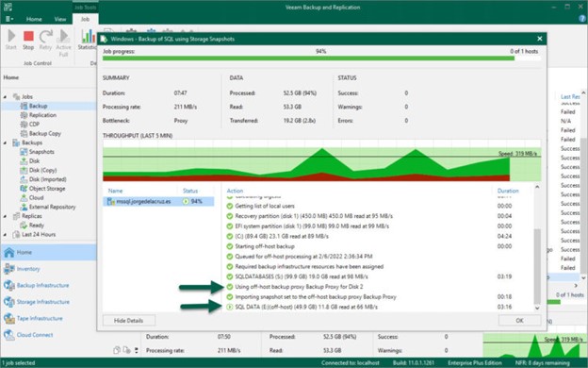Click the Last Result column header
This screenshot has height=368, width=588.
click(x=570, y=97)
